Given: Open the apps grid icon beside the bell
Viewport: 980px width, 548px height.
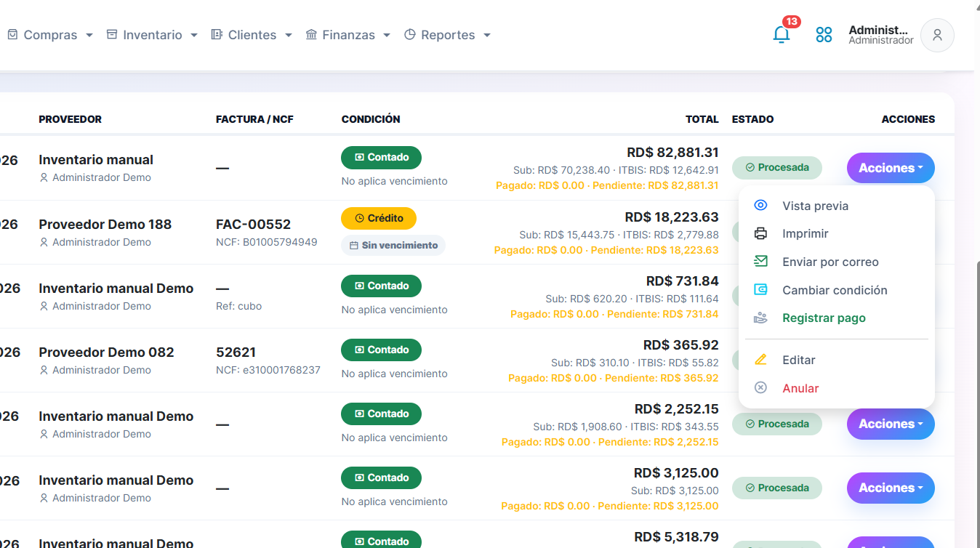Looking at the screenshot, I should (824, 34).
